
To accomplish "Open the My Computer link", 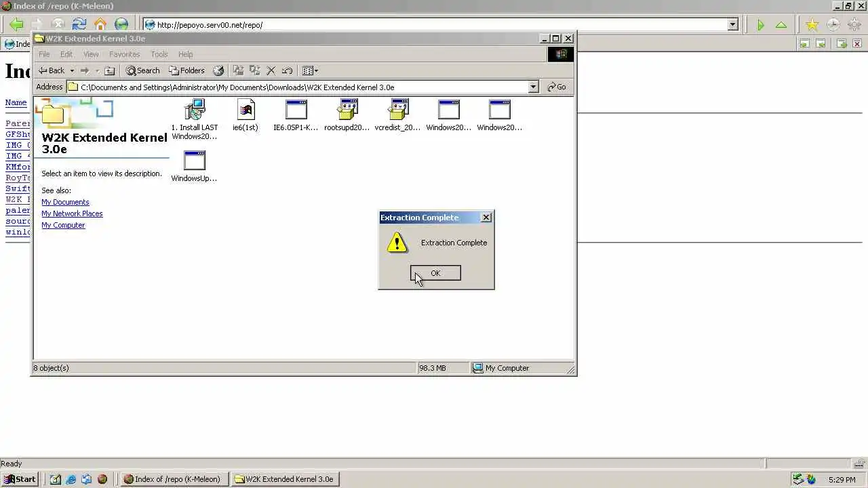I will [63, 225].
